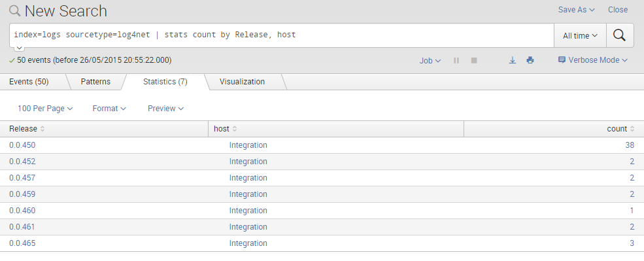Open Save As dropdown
Viewport: 644px width, 261px height.
tap(576, 10)
